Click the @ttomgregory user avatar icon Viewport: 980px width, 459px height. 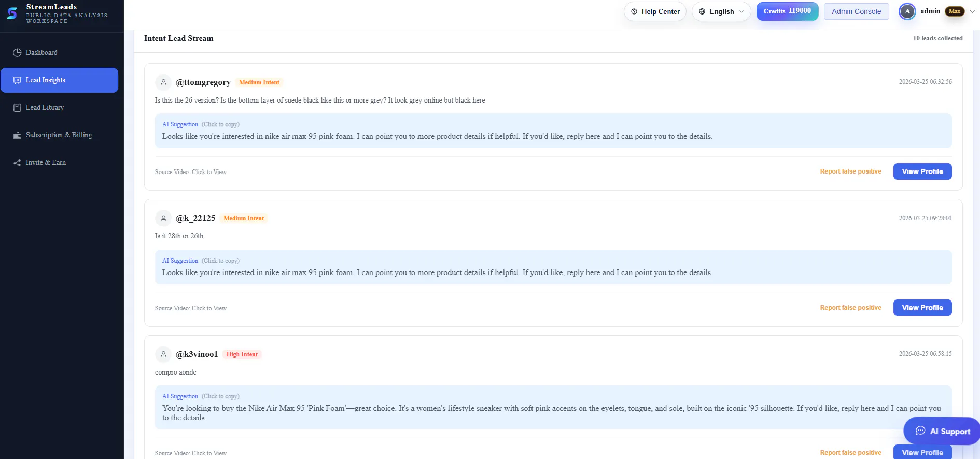(163, 82)
